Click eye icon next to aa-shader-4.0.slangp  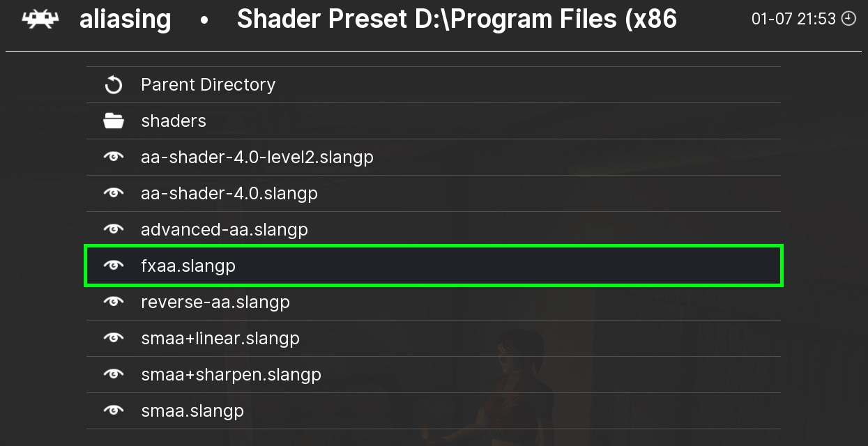[x=113, y=194]
